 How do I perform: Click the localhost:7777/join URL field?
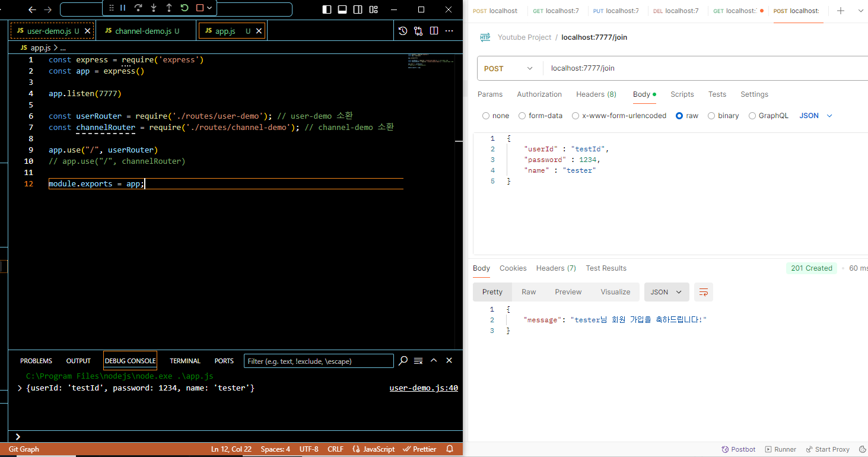click(x=706, y=68)
